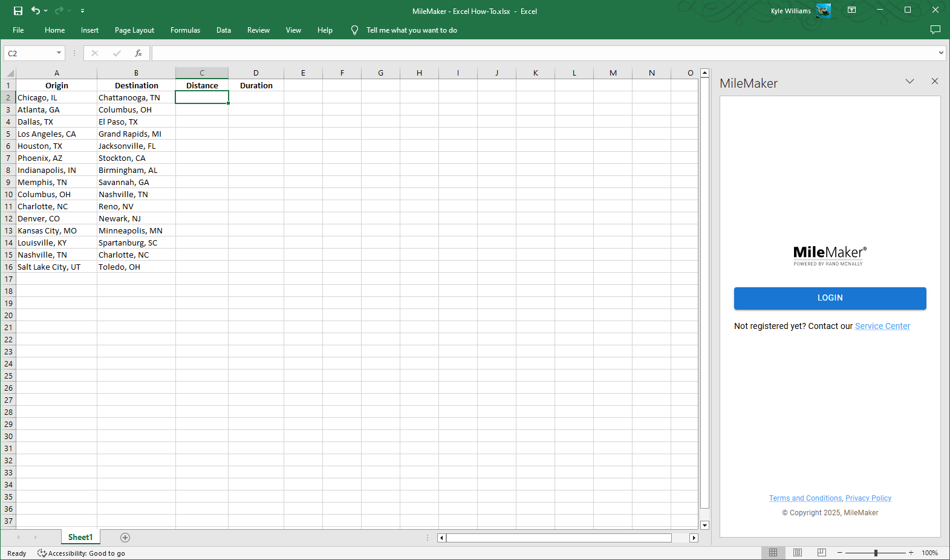Select the Distance header cell

coord(202,85)
